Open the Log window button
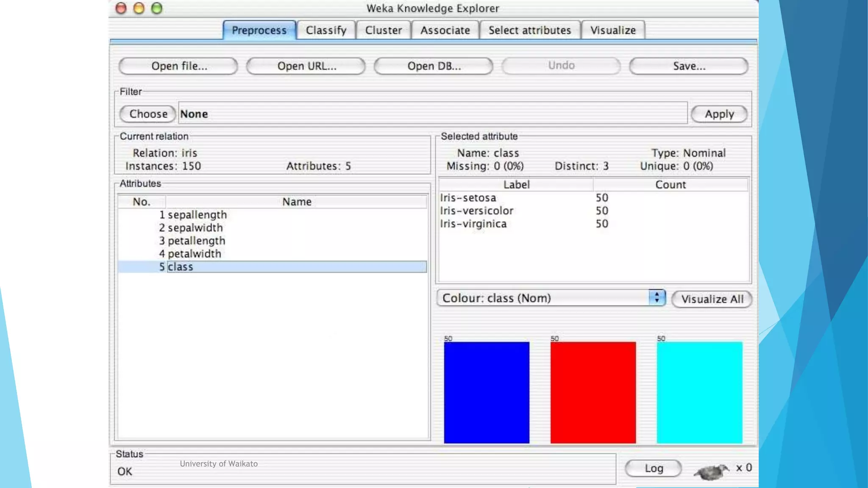 tap(653, 468)
